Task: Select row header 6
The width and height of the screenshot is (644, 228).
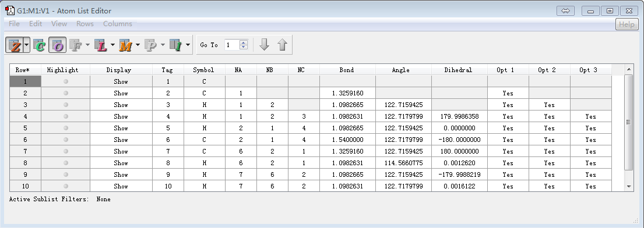Action: pos(26,140)
